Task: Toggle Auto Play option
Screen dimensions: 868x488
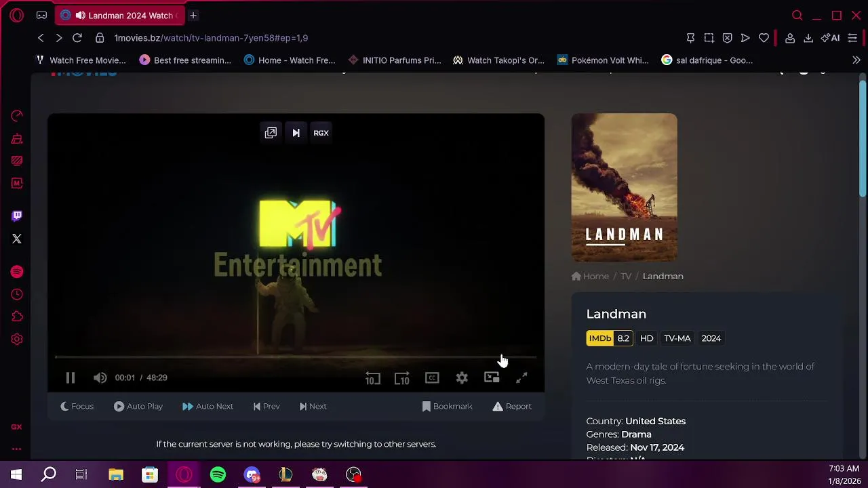Action: click(x=138, y=406)
